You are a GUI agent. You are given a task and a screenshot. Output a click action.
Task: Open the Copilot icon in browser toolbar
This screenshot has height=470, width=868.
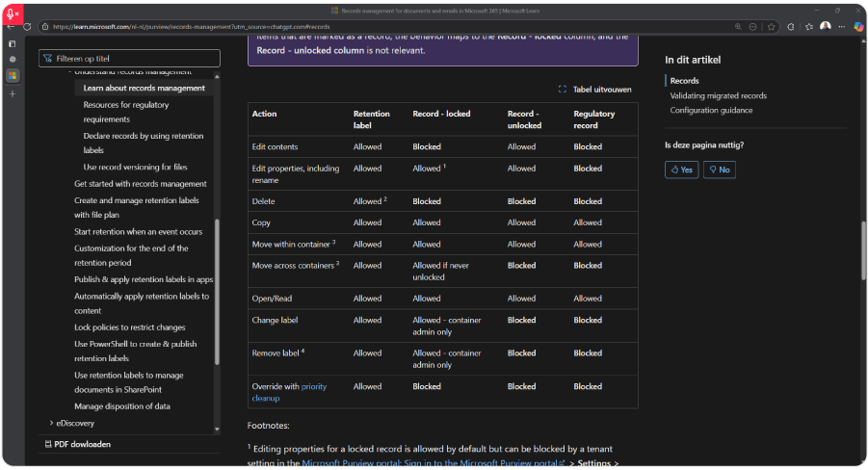856,27
